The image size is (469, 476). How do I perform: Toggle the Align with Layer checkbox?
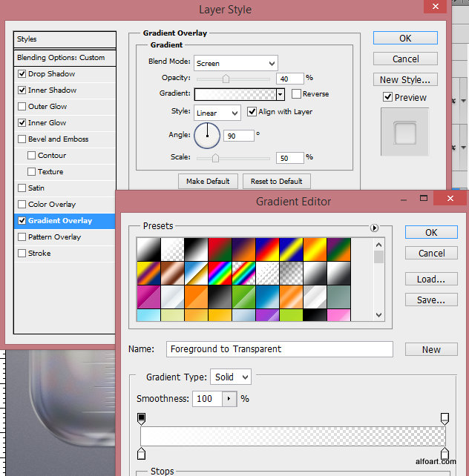[252, 112]
